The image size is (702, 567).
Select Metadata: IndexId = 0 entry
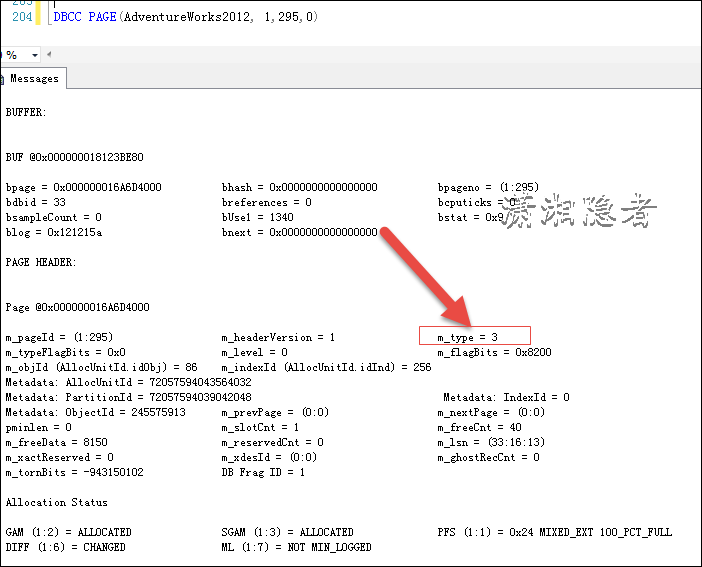pyautogui.click(x=506, y=397)
